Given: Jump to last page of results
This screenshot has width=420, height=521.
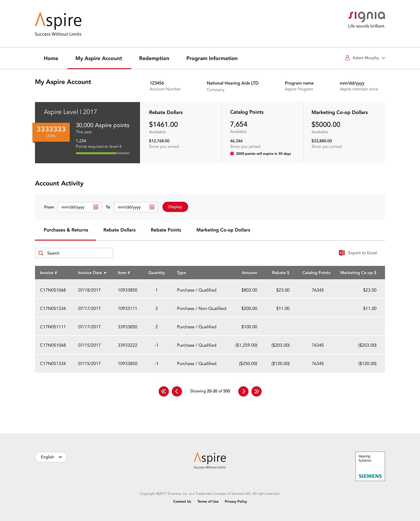Looking at the screenshot, I should coord(256,391).
